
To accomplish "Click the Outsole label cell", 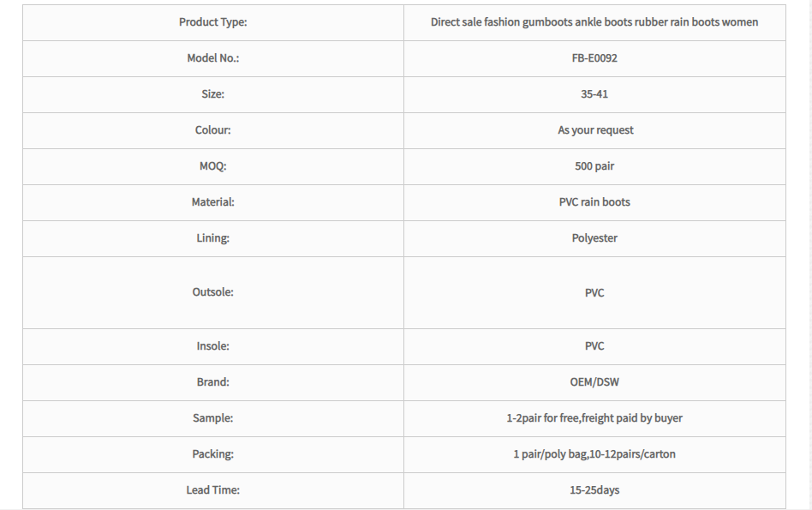I will (212, 292).
